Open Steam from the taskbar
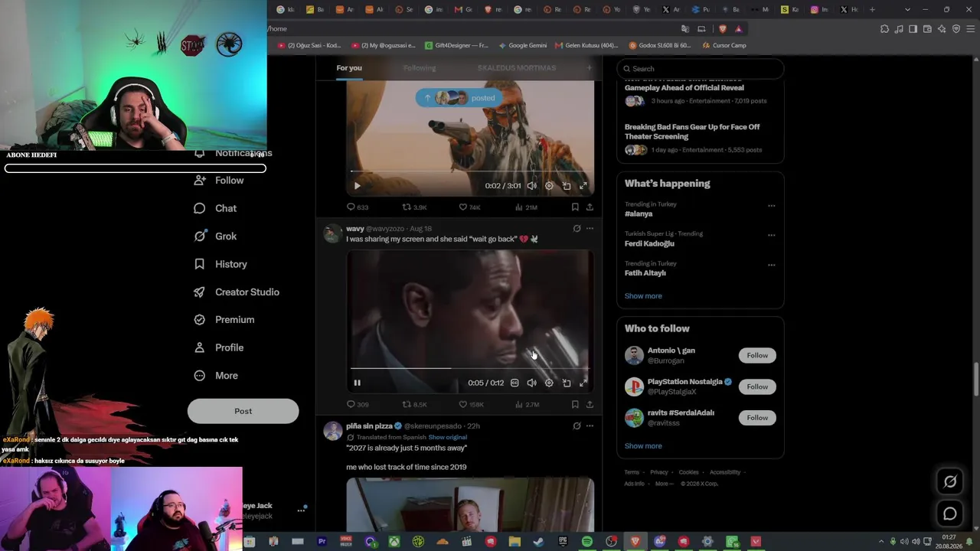The height and width of the screenshot is (551, 980). [538, 542]
